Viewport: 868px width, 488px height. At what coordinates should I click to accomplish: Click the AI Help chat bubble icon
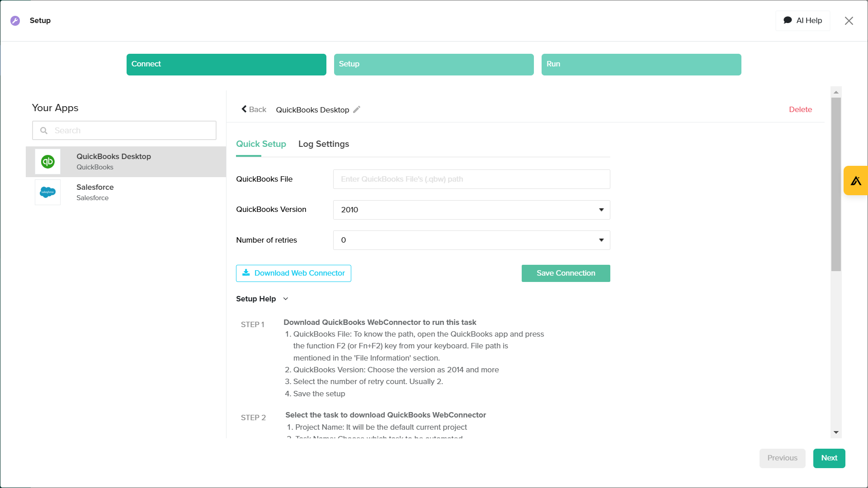coord(788,20)
